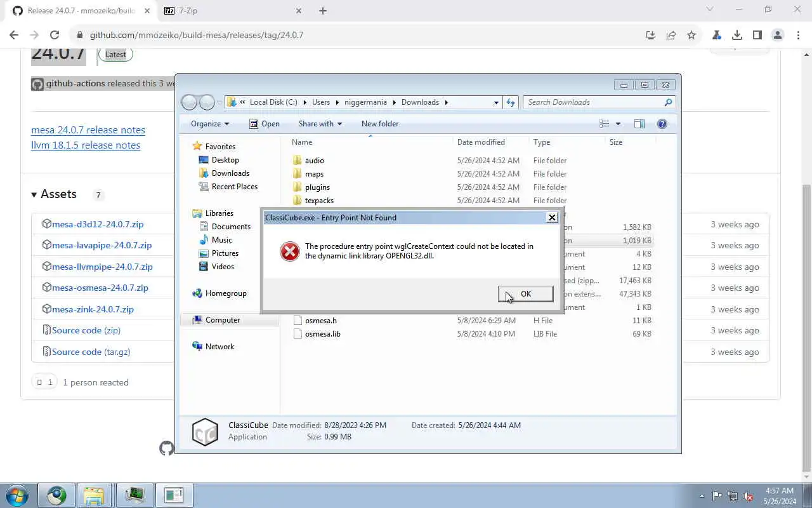The image size is (812, 508).
Task: Select the audio folder
Action: (314, 161)
